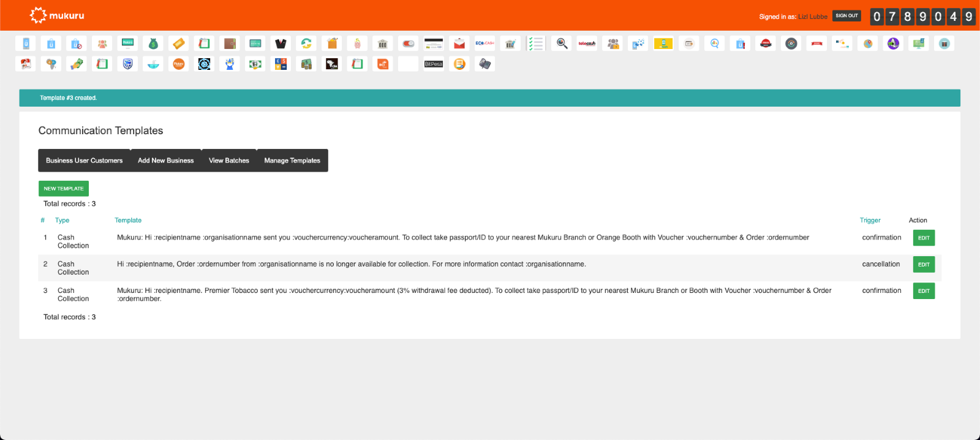The height and width of the screenshot is (440, 980).
Task: Go to View Batches tab
Action: coord(228,161)
